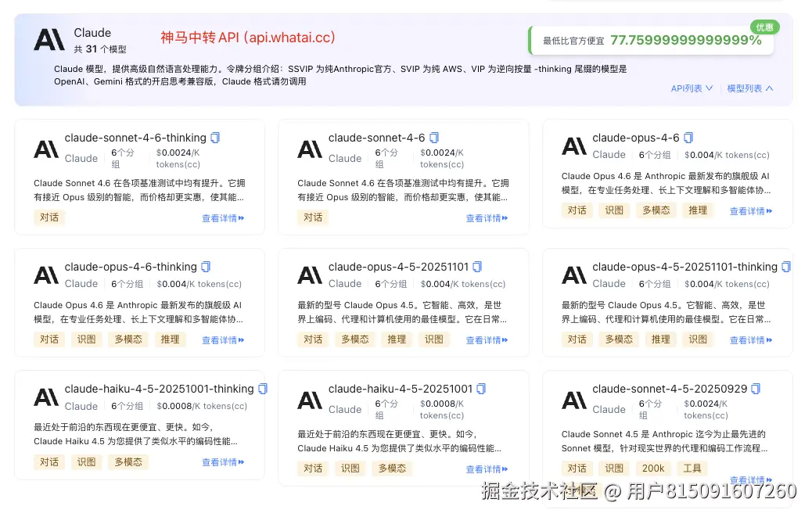Screen dimensions: 812x517
Task: Click the 最低比官方便宜 discount badge
Action: pyautogui.click(x=651, y=41)
